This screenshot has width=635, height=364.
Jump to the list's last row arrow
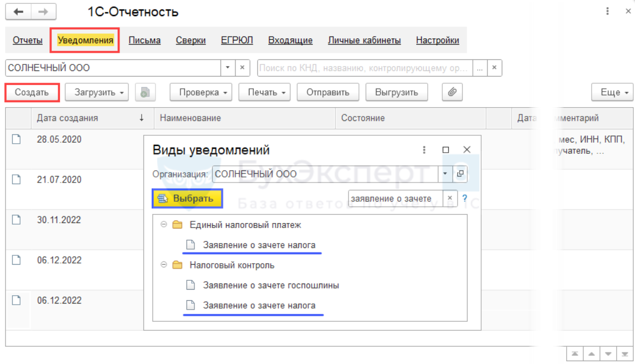(625, 355)
